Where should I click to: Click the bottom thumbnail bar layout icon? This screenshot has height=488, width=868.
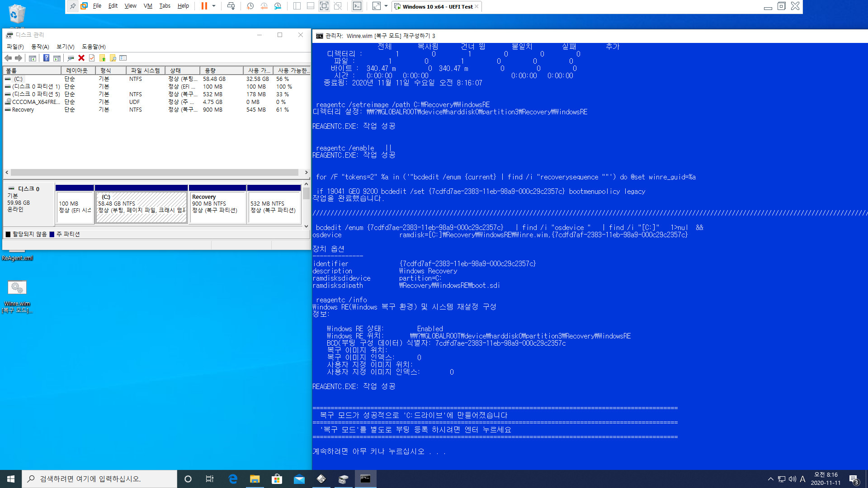coord(311,6)
